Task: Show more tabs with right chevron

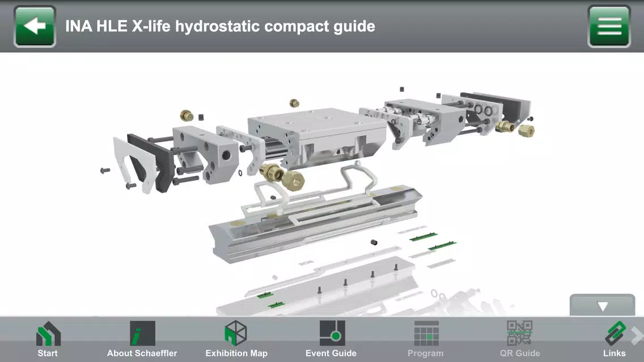Action: [637, 336]
